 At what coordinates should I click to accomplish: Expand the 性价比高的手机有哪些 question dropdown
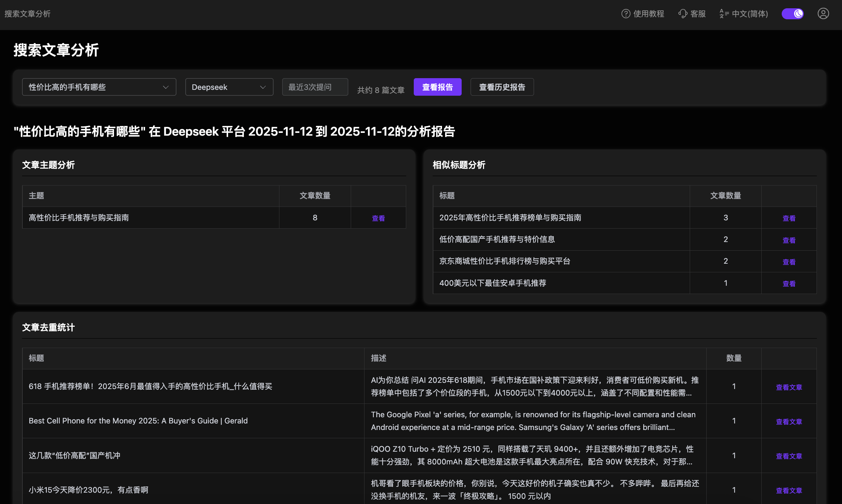coord(99,87)
